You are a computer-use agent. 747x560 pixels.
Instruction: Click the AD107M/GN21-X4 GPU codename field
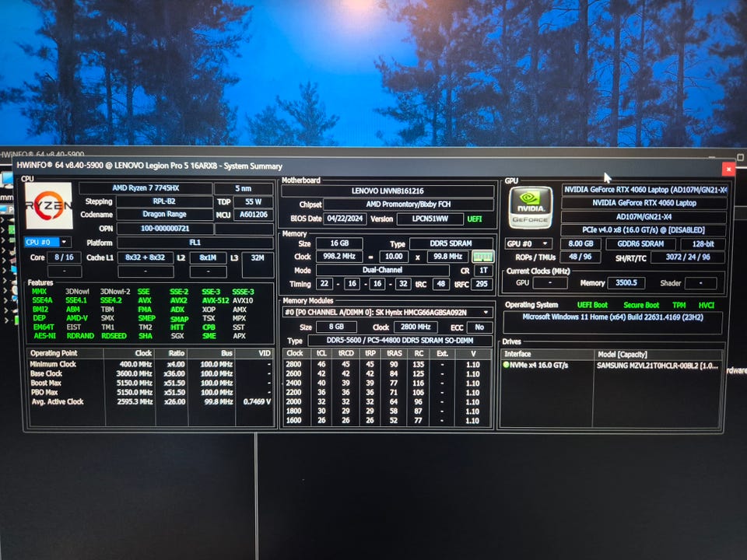pyautogui.click(x=644, y=217)
